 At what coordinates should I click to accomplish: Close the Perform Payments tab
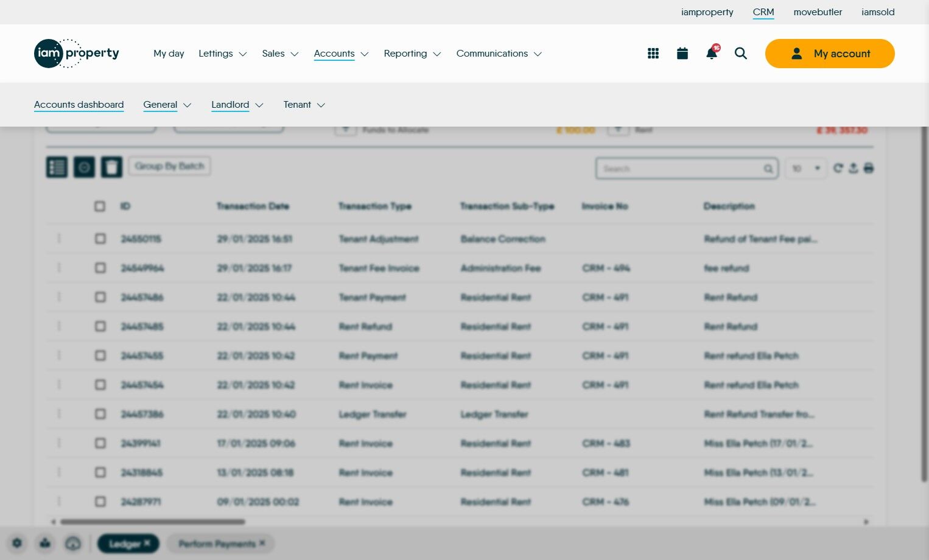262,543
